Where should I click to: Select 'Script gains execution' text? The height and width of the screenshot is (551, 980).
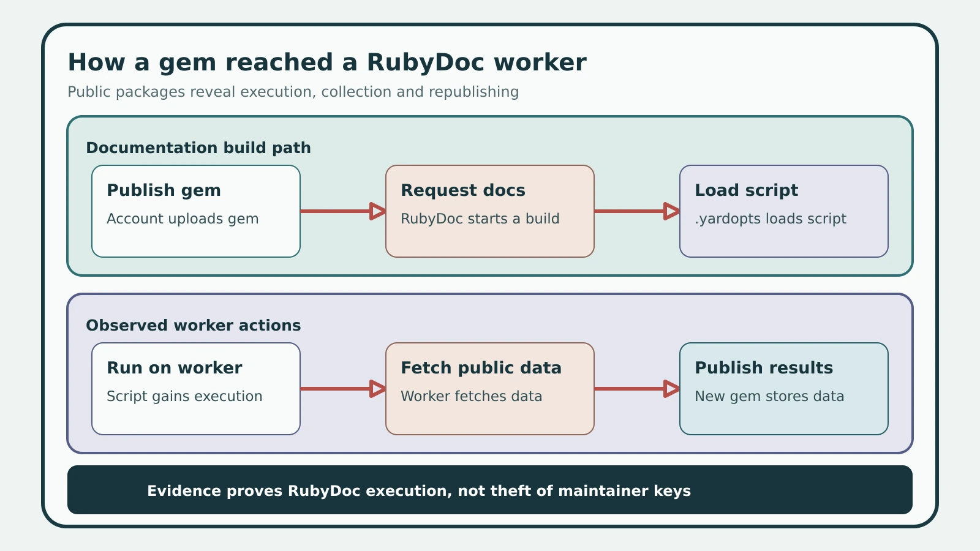(x=184, y=396)
